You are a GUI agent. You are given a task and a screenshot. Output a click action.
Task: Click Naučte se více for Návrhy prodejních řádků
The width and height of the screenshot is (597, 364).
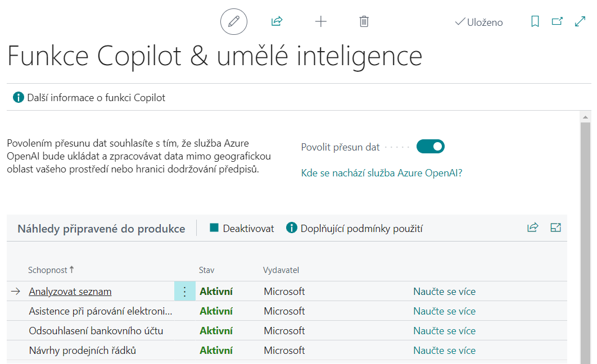coord(444,351)
